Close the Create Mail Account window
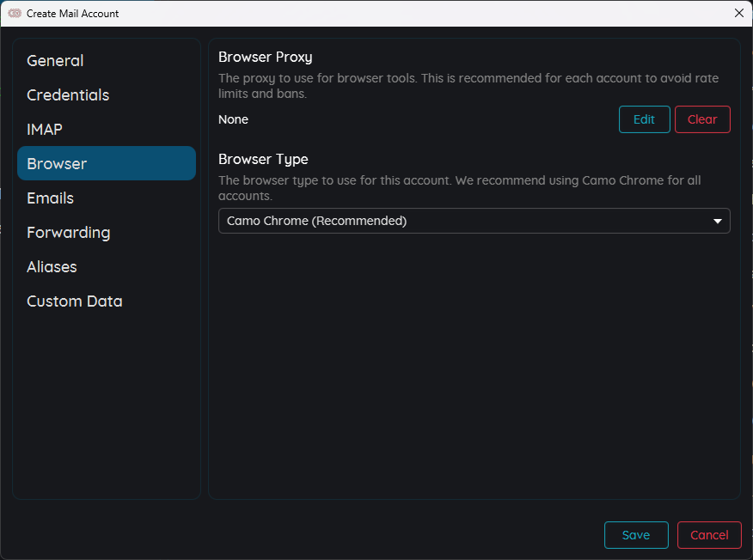The image size is (753, 560). click(x=739, y=13)
